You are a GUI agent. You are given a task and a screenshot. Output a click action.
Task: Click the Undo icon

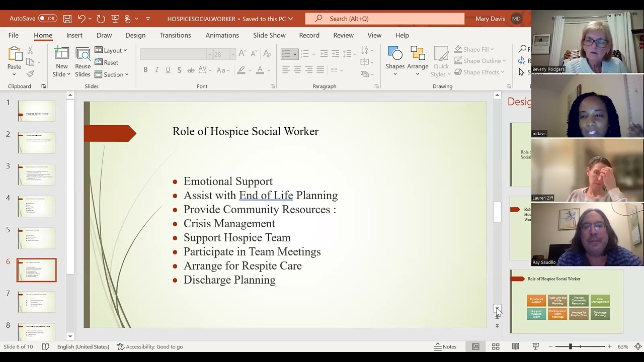[x=81, y=19]
